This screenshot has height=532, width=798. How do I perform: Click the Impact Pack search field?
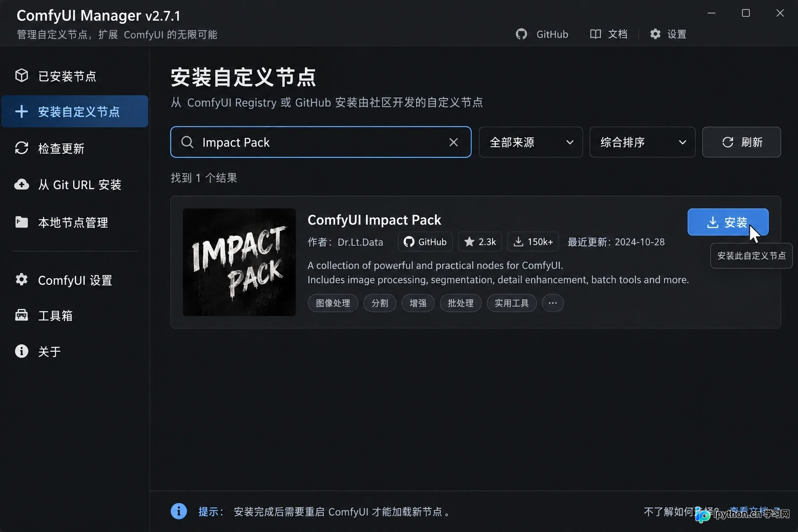pyautogui.click(x=321, y=142)
